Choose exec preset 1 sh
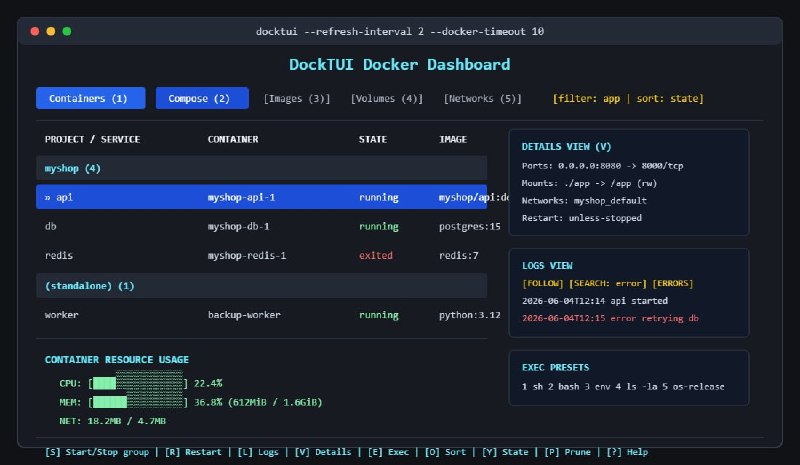 point(532,387)
